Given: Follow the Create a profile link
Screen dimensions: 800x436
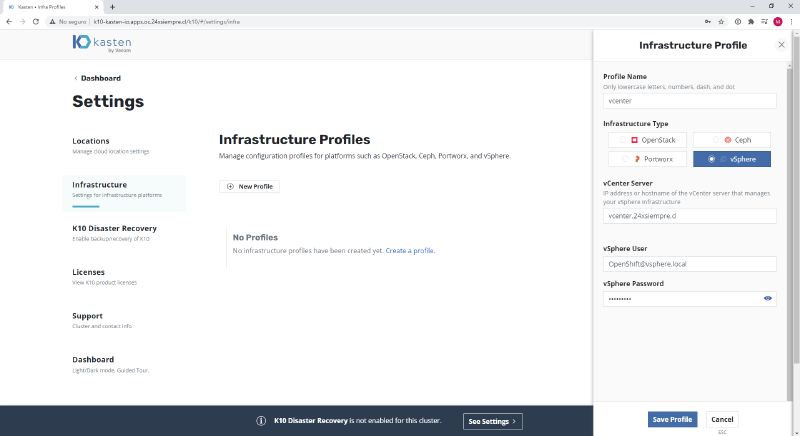Looking at the screenshot, I should click(410, 250).
